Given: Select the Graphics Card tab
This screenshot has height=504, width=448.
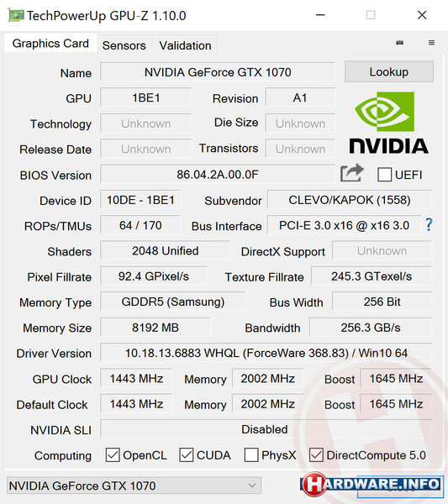Looking at the screenshot, I should [x=50, y=43].
